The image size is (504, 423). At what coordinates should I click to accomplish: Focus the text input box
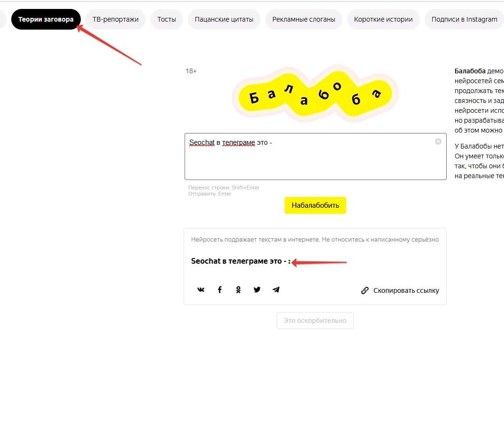click(315, 157)
